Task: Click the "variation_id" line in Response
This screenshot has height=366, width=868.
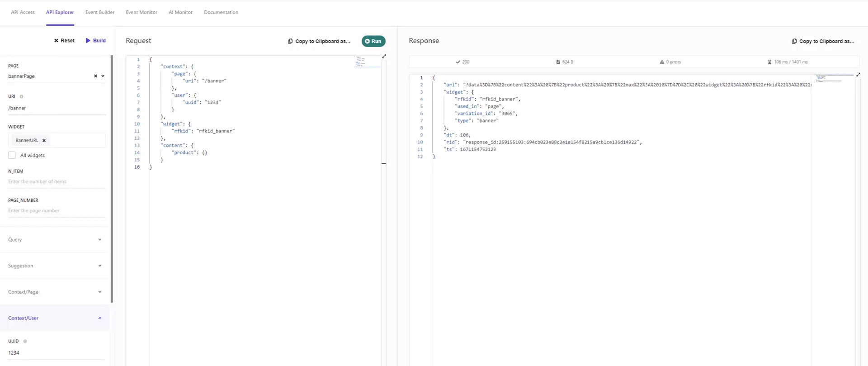Action: coord(486,114)
